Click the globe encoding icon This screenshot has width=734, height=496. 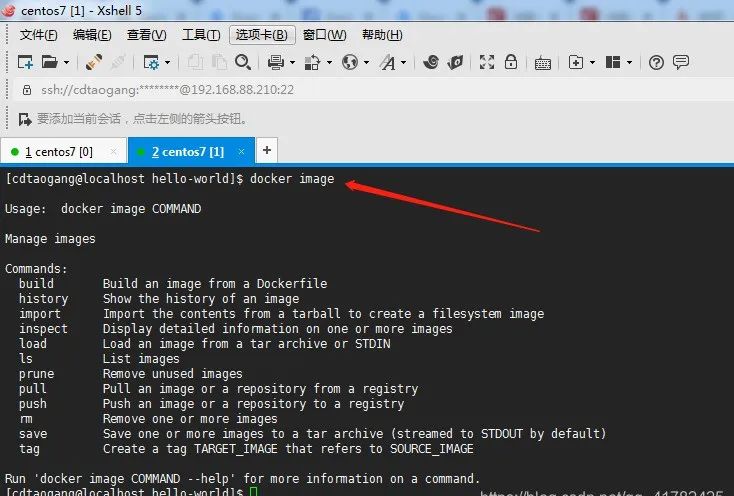coord(350,62)
